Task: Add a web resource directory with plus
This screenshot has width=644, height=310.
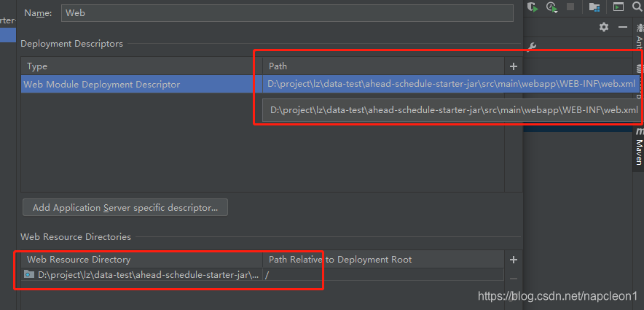Action: [513, 260]
